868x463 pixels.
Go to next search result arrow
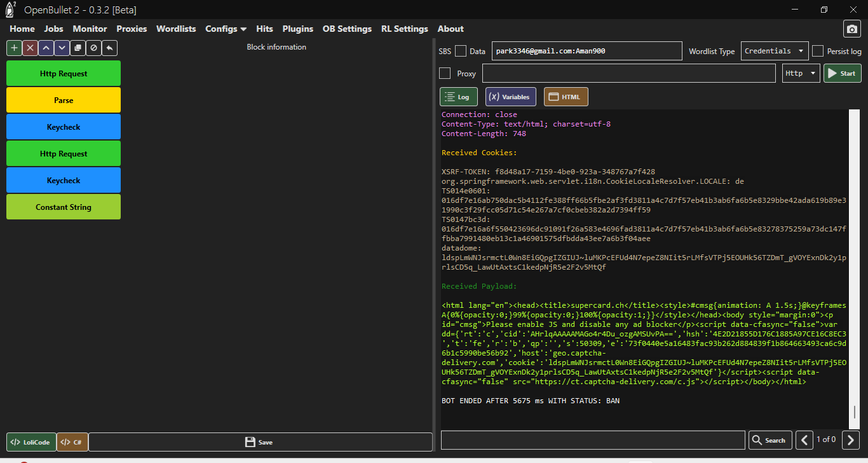tap(851, 440)
